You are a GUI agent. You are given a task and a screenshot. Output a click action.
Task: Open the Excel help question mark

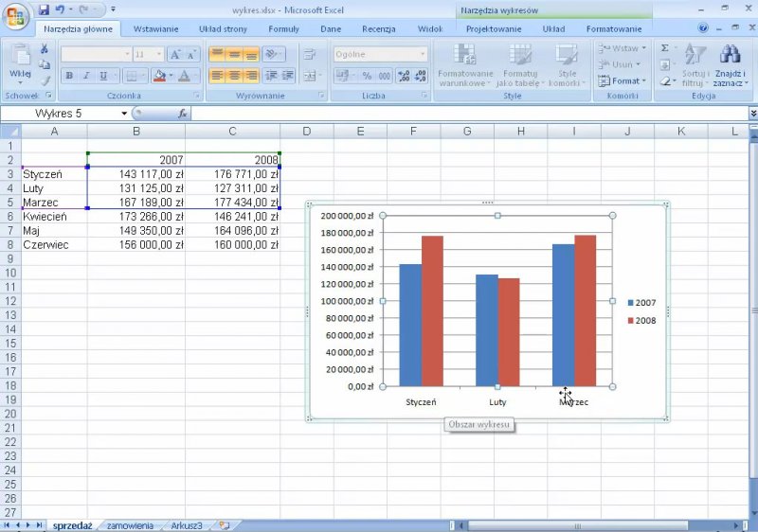coord(703,28)
